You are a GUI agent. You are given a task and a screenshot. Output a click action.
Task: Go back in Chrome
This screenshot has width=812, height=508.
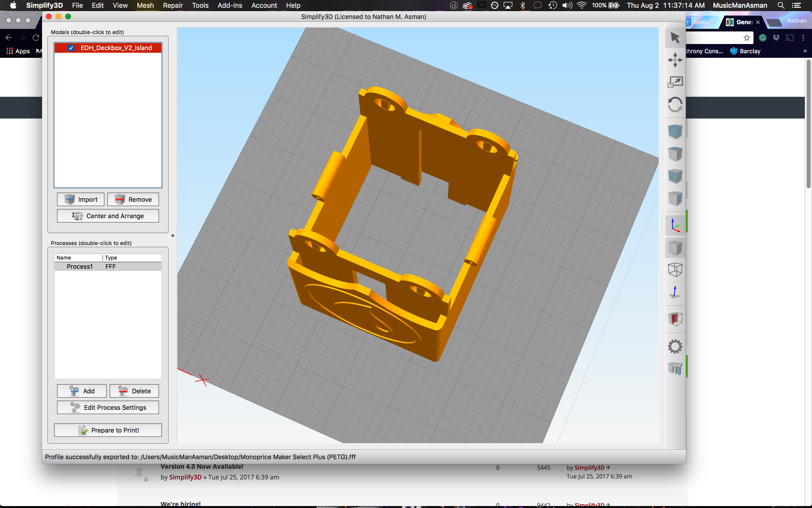click(x=9, y=38)
